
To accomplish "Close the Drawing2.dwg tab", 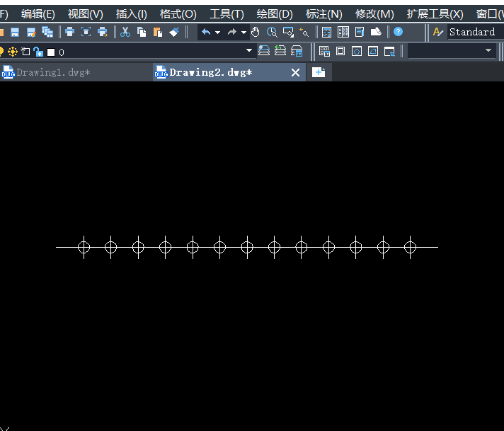I will 295,73.
